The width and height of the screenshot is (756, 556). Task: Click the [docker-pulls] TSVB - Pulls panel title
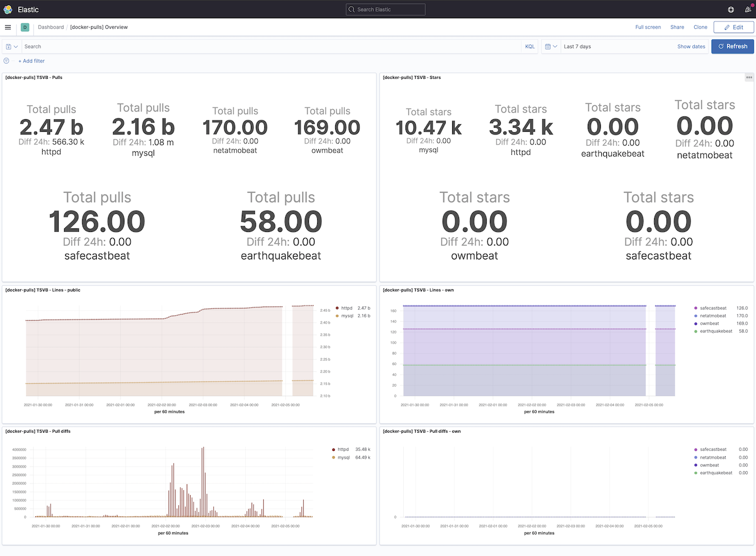34,78
